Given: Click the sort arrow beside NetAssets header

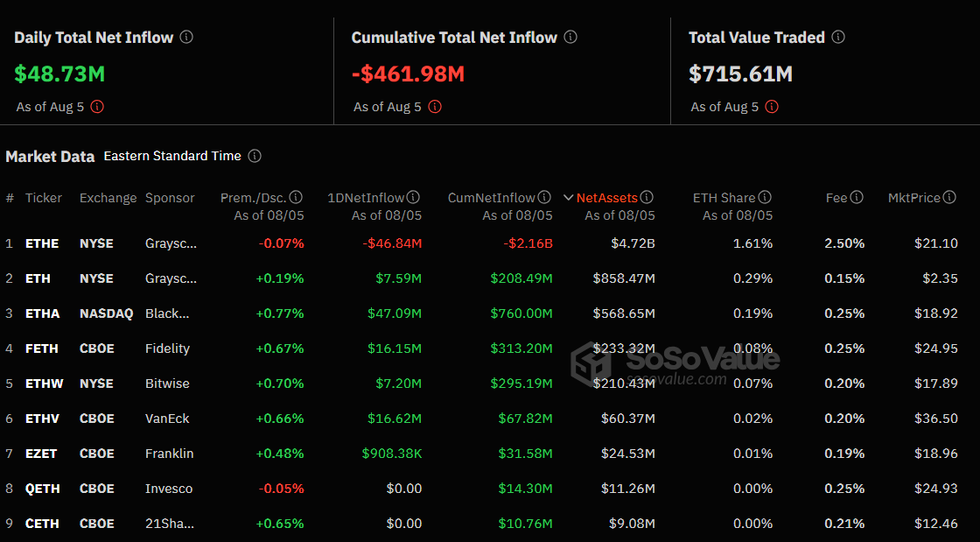Looking at the screenshot, I should pyautogui.click(x=568, y=198).
